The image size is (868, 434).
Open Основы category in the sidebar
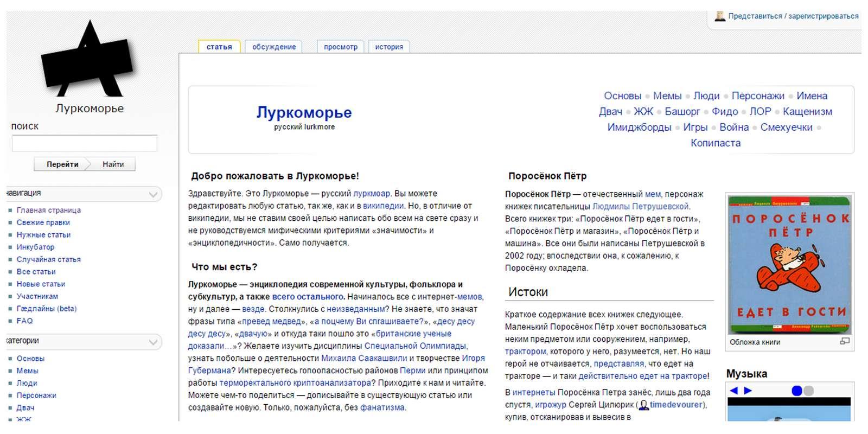[30, 359]
